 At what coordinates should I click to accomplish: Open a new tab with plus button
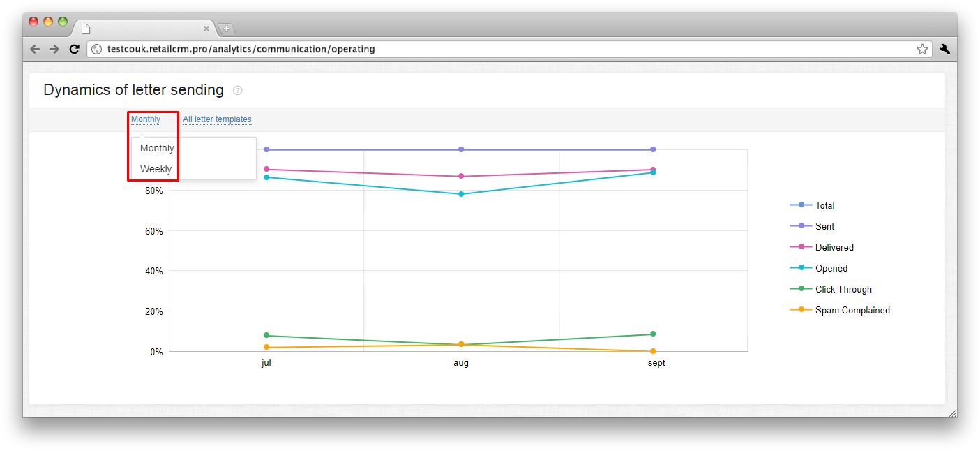pos(227,29)
